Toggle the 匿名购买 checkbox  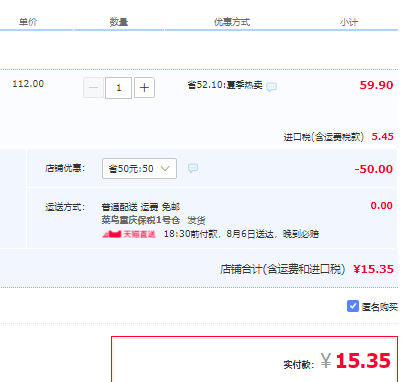click(x=353, y=306)
